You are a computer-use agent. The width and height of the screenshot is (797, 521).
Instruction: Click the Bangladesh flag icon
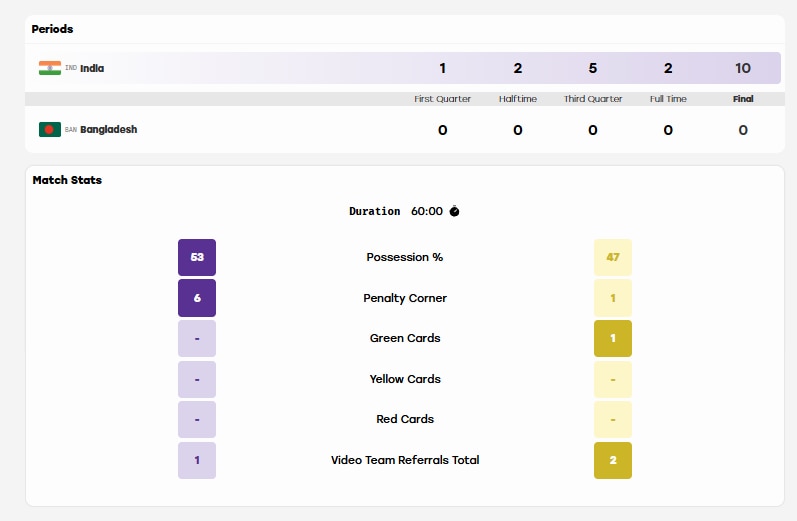(x=50, y=130)
